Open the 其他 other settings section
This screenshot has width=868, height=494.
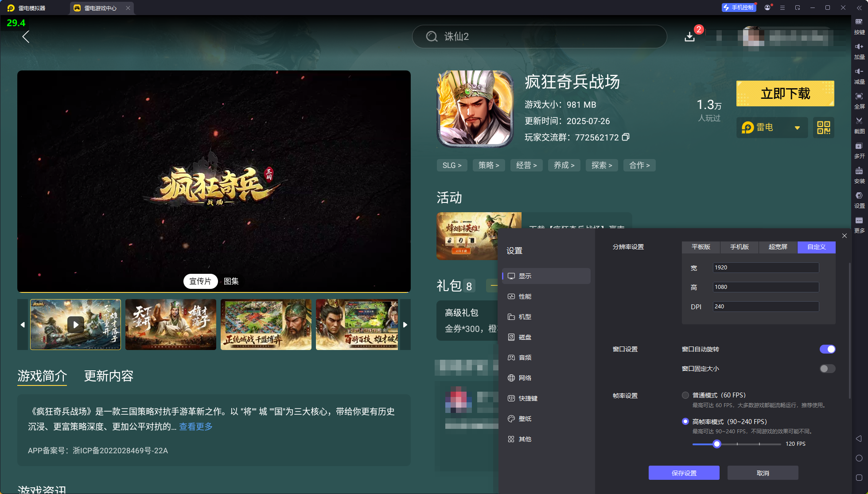(546, 439)
